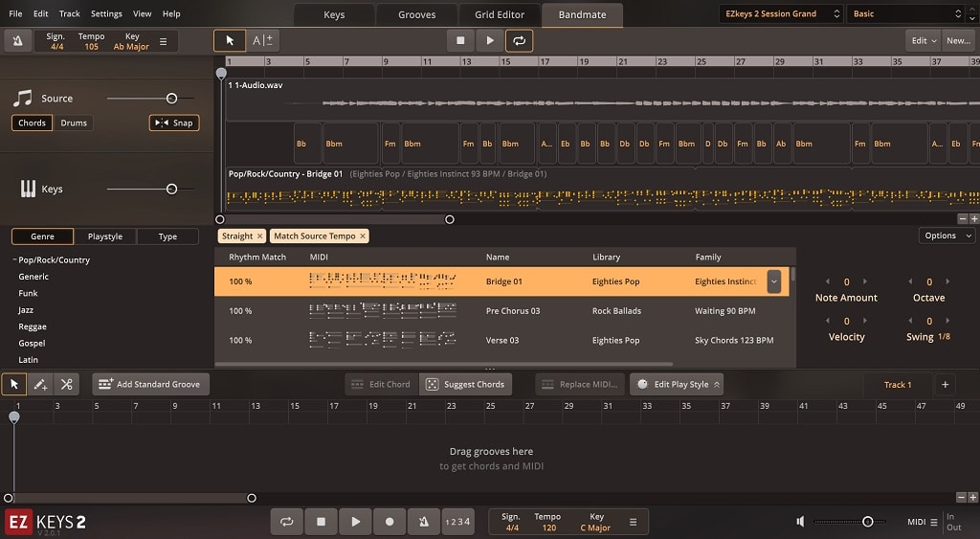Switch to the Grid Editor tab
The image size is (980, 539).
click(x=500, y=15)
